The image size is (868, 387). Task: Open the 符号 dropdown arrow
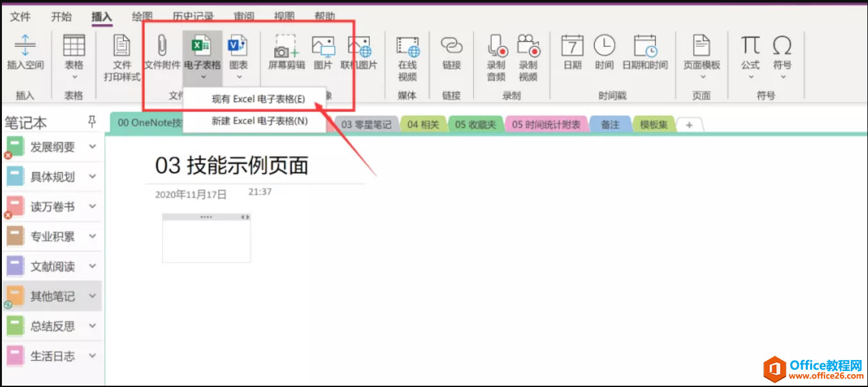click(782, 76)
